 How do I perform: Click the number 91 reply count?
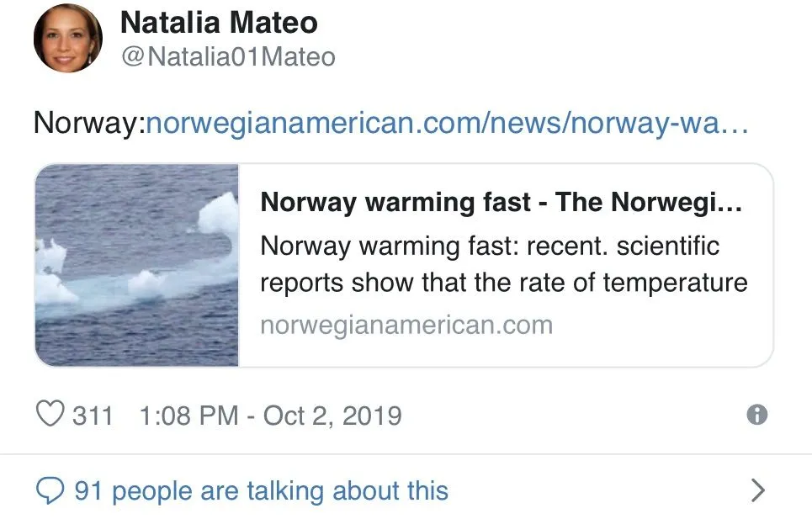[x=88, y=490]
